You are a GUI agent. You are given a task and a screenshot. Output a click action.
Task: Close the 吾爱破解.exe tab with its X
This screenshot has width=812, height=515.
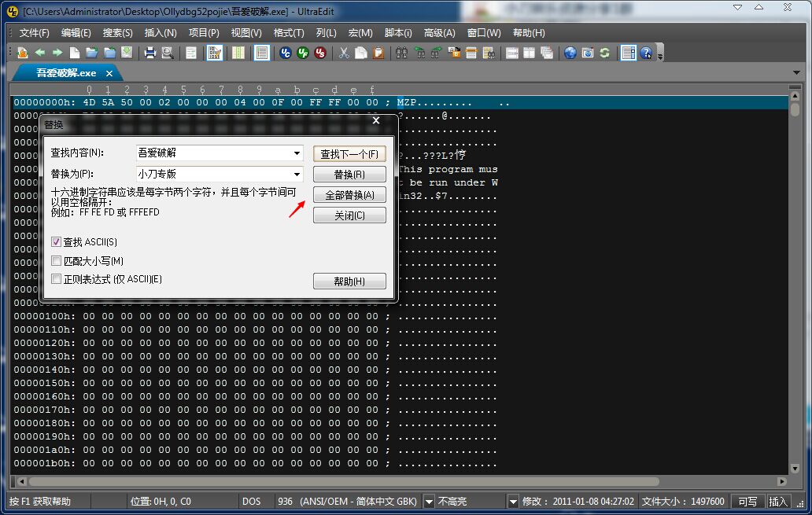point(109,73)
